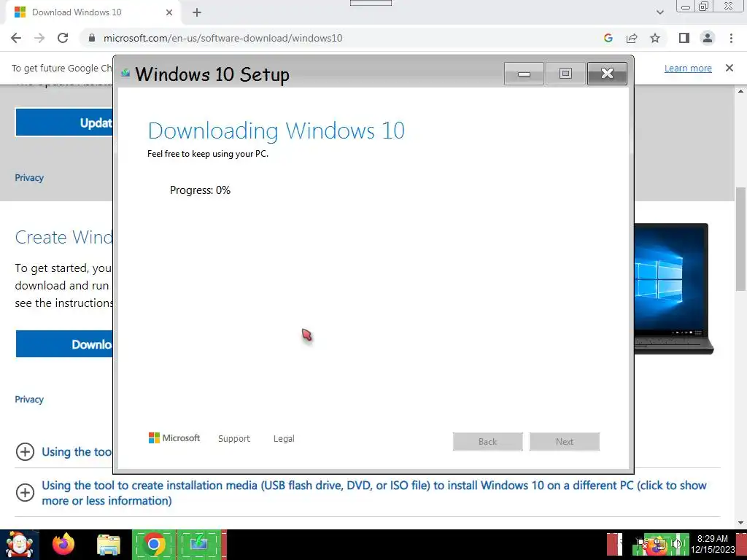Click the volume speaker tray icon
747x560 pixels.
pyautogui.click(x=676, y=544)
